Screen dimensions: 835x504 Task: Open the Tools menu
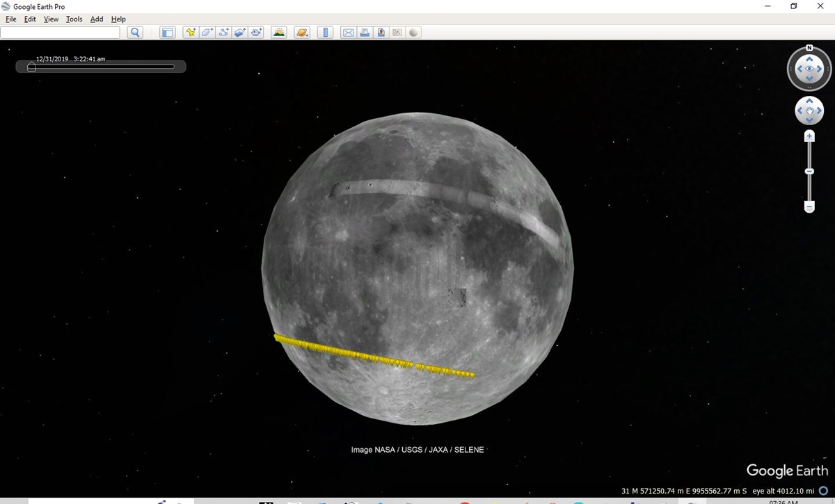[74, 19]
